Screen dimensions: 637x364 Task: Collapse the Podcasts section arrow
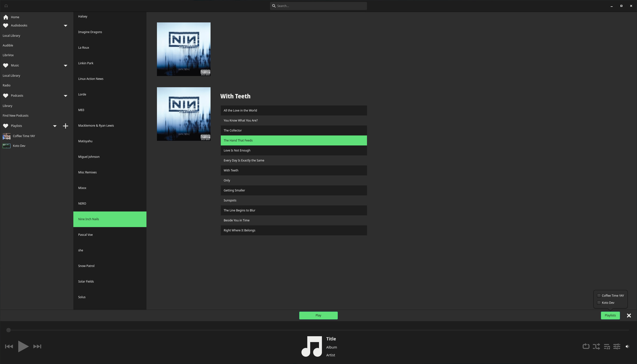(x=66, y=96)
